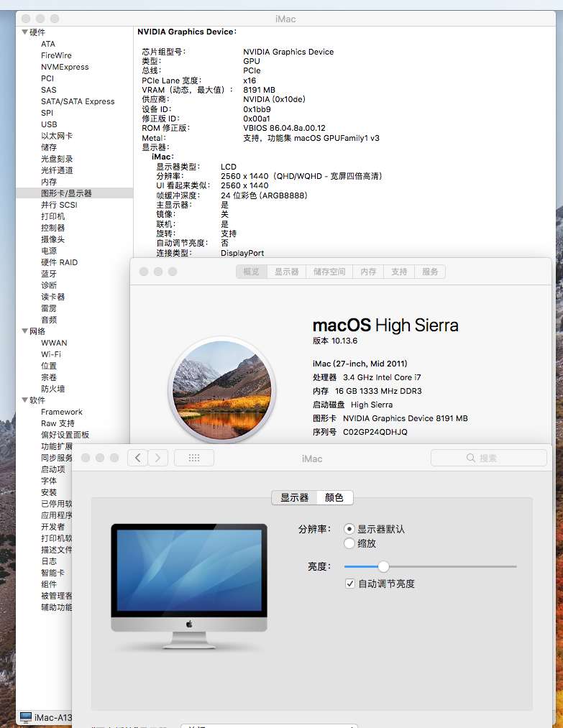Select WWAN in the network list
Image resolution: width=563 pixels, height=728 pixels.
click(x=54, y=343)
